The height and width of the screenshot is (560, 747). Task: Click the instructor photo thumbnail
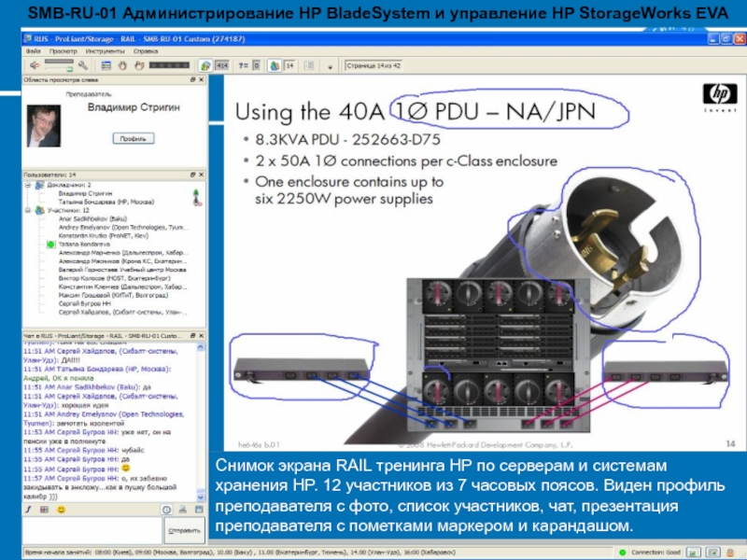click(x=43, y=126)
